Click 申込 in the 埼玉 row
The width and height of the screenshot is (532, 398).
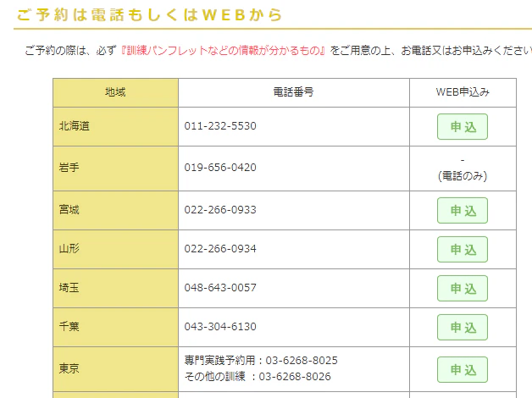462,289
